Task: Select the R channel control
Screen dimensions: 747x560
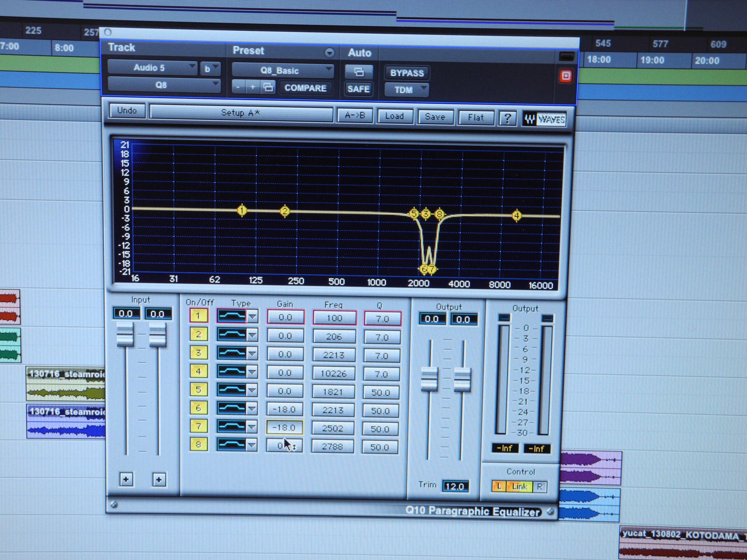Action: click(540, 487)
